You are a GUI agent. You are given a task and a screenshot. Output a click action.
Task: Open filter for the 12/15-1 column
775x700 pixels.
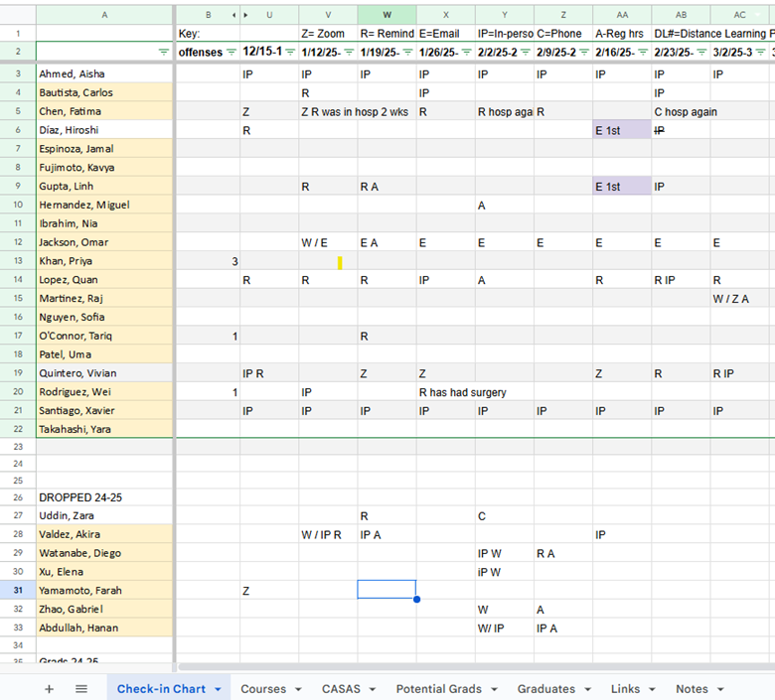coord(290,52)
